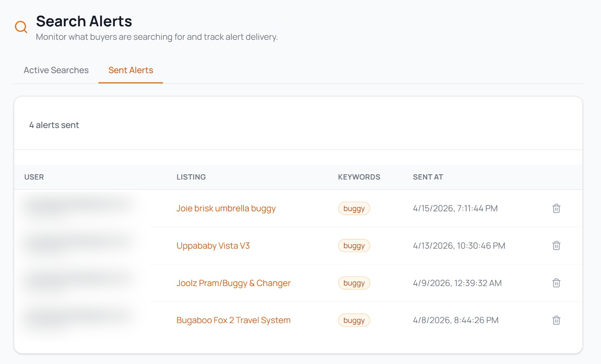The width and height of the screenshot is (601, 364).
Task: Click the Search Alerts page heading
Action: (84, 21)
